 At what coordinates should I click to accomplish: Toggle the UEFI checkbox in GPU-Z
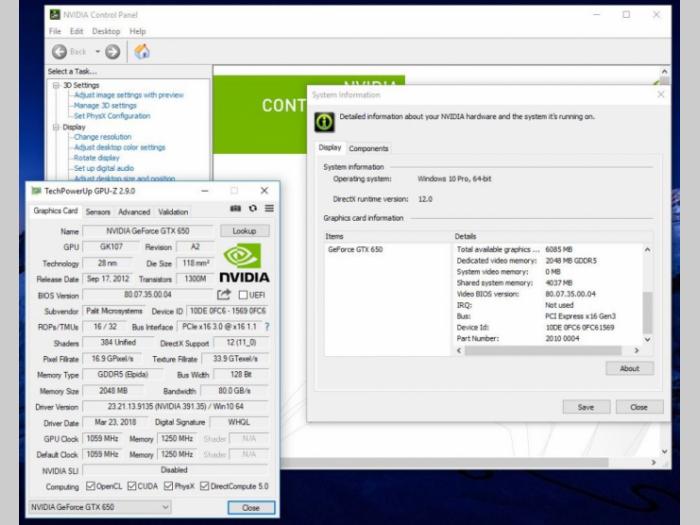pyautogui.click(x=243, y=295)
